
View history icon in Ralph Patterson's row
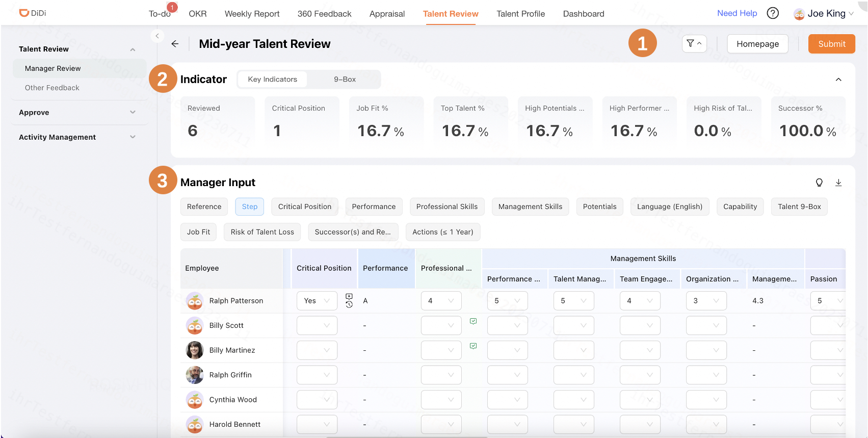click(x=349, y=304)
